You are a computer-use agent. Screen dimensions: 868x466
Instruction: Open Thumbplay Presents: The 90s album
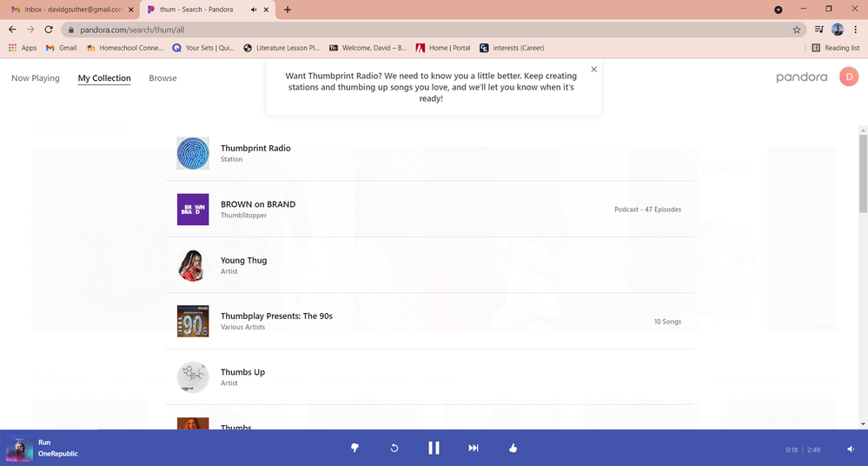coord(429,321)
